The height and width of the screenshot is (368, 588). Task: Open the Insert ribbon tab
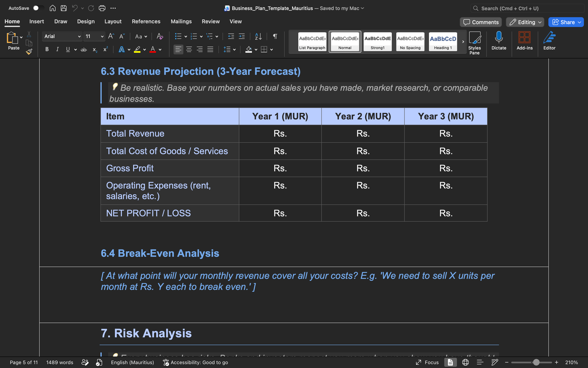(37, 21)
